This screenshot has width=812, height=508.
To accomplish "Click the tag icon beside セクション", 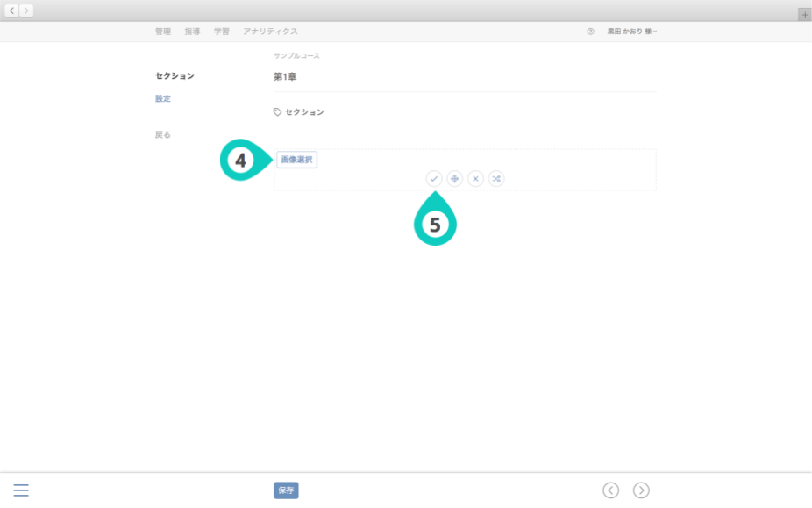I will point(278,112).
